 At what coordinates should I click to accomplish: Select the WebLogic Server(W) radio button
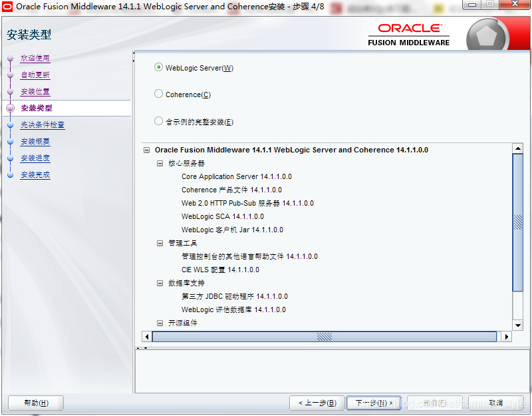[158, 67]
